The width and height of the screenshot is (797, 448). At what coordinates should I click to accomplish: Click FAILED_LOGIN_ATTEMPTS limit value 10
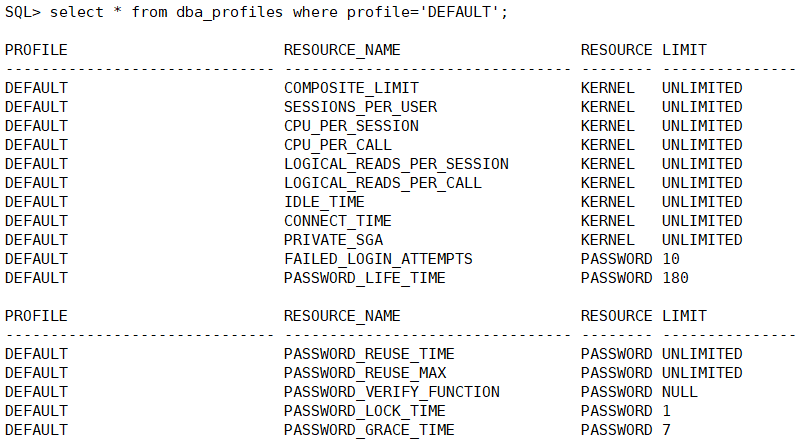pos(671,259)
